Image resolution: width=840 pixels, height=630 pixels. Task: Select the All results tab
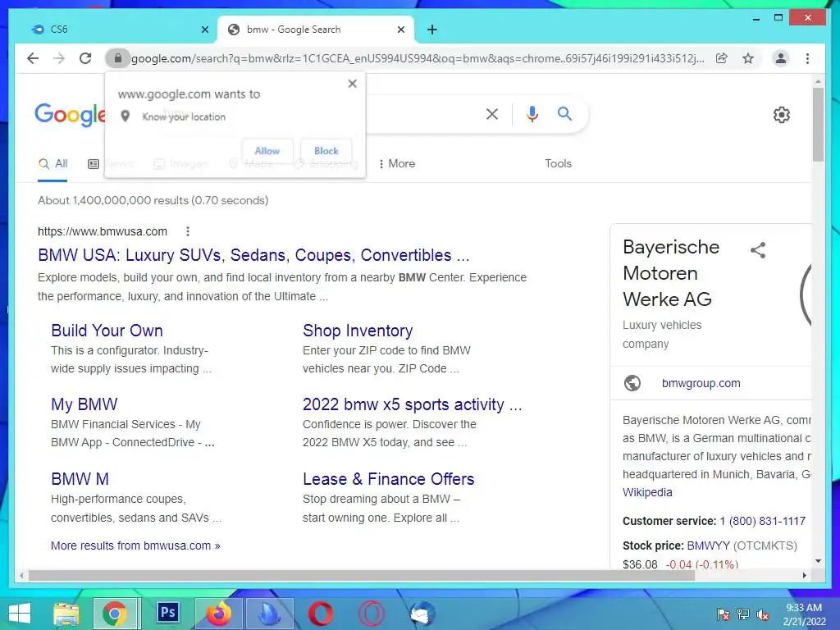[52, 164]
